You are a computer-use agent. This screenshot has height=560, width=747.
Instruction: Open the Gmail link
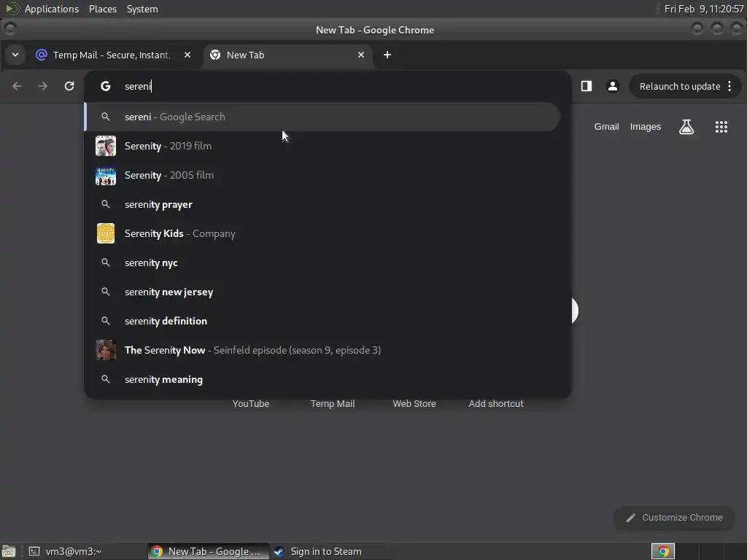pos(606,127)
